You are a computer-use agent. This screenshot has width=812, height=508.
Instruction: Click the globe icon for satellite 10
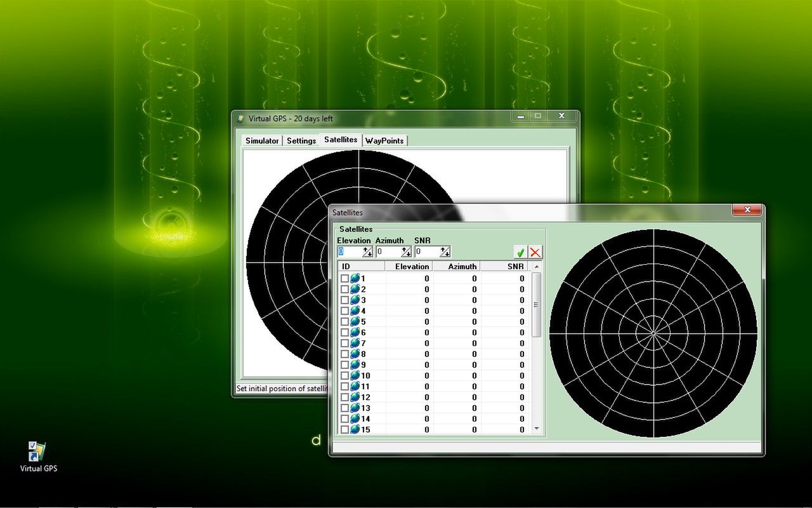tap(355, 375)
